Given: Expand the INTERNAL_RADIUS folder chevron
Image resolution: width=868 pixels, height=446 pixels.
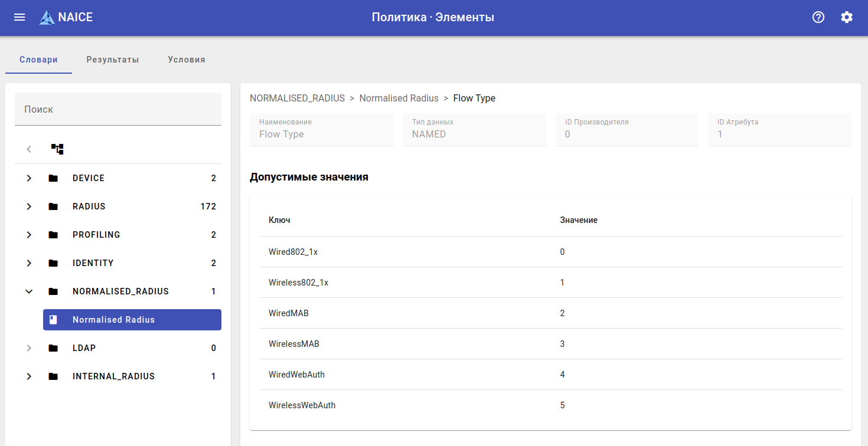Looking at the screenshot, I should pyautogui.click(x=29, y=376).
